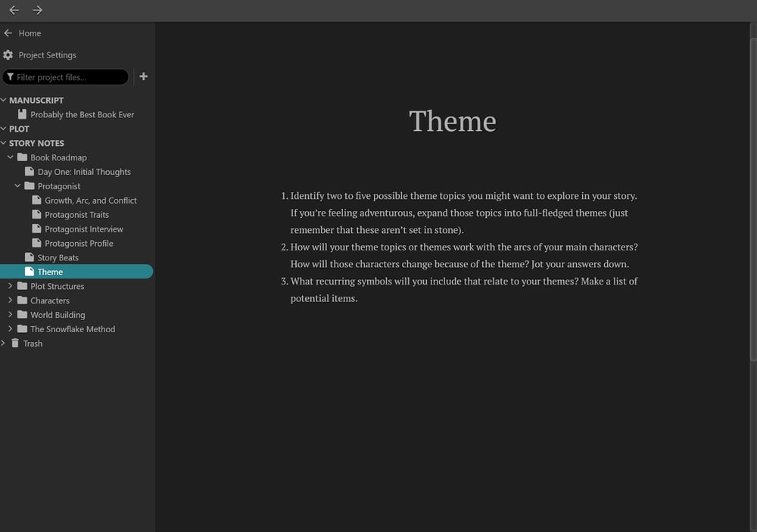Click the Theme document icon in sidebar

point(30,272)
